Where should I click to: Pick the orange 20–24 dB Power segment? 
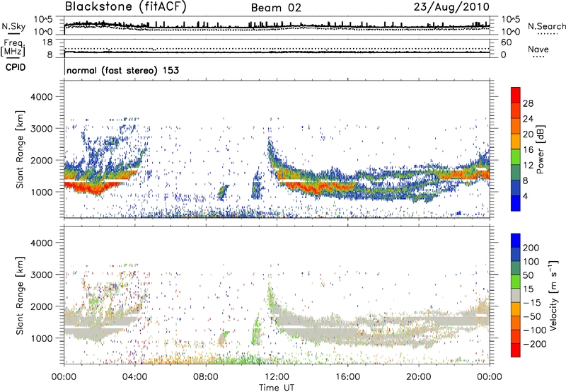point(516,126)
